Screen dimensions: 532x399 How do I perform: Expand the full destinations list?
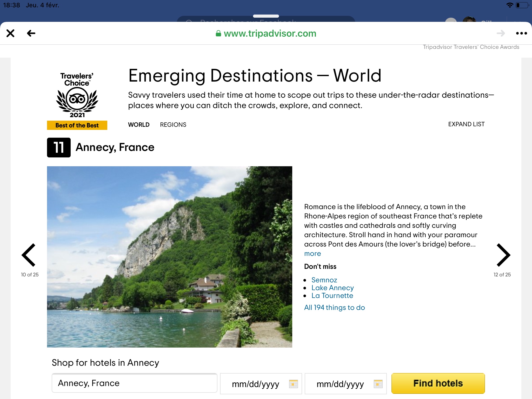click(466, 124)
